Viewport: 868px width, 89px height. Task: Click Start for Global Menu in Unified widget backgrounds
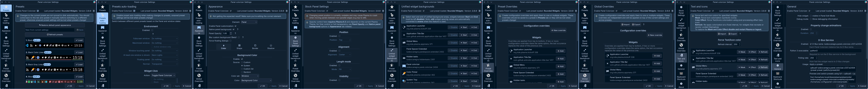(x=464, y=43)
